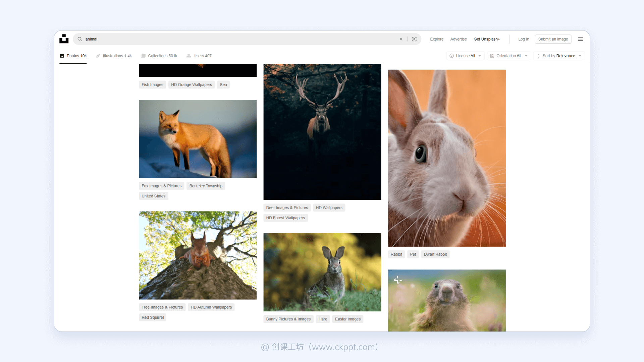The width and height of the screenshot is (644, 362).
Task: Open the Advertise link
Action: 459,39
